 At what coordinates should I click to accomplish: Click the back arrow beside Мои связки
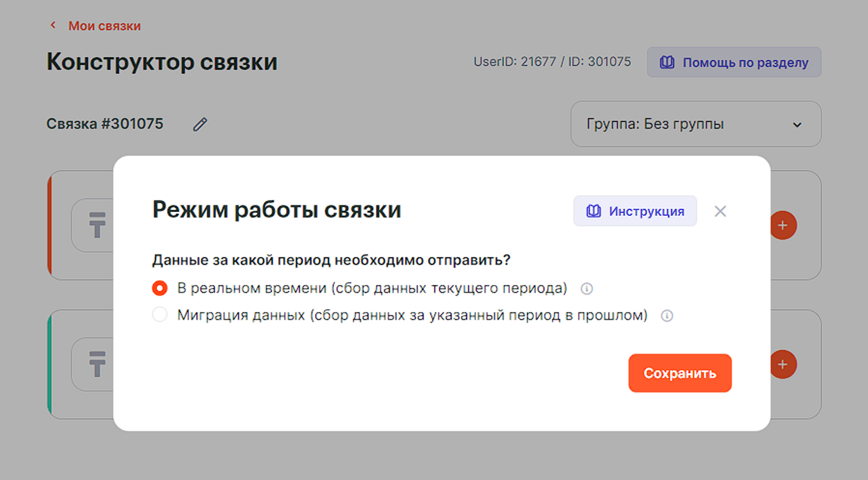click(53, 25)
